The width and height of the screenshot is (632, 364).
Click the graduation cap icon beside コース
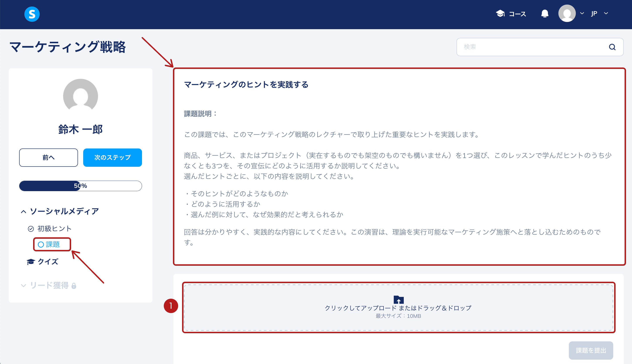(500, 13)
